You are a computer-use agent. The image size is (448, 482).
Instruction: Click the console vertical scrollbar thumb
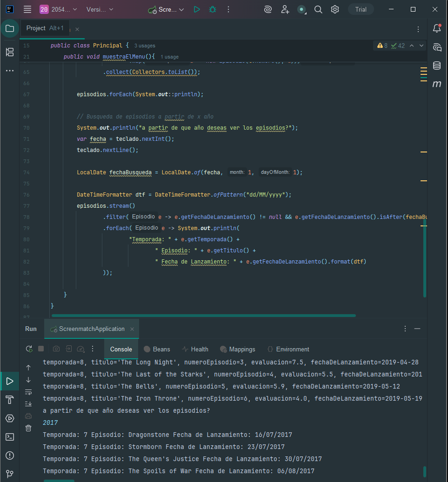[425, 472]
